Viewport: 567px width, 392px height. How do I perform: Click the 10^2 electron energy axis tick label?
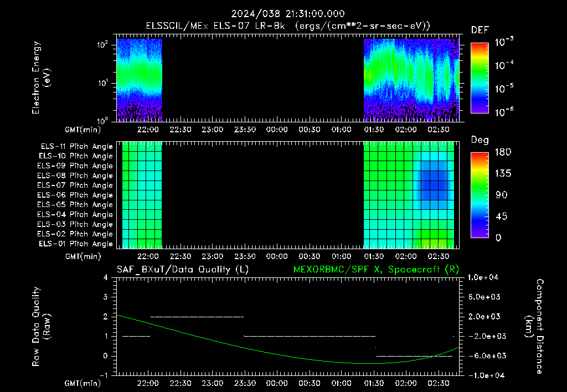[x=102, y=45]
